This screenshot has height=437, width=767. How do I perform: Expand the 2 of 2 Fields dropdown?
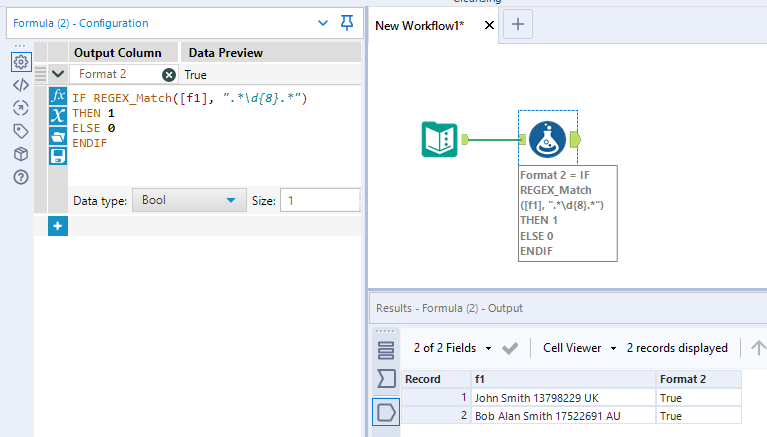tap(453, 348)
